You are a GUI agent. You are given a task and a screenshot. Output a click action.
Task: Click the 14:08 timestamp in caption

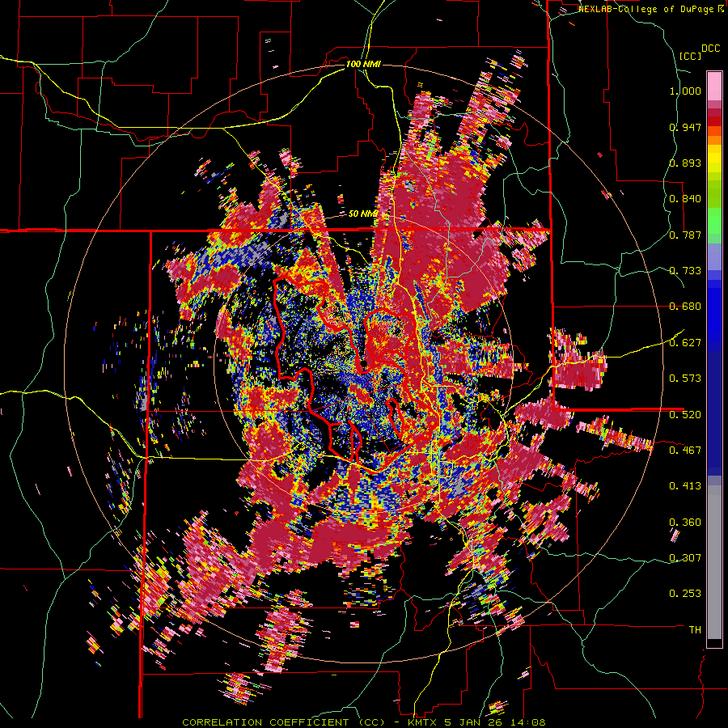pos(527,722)
